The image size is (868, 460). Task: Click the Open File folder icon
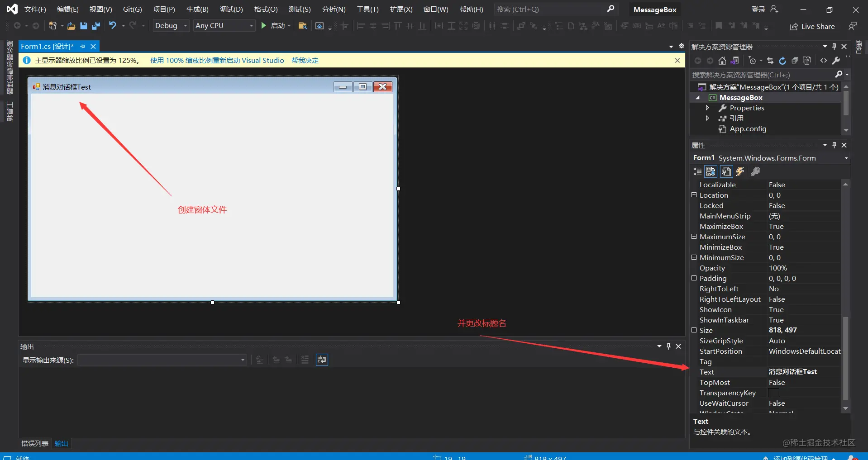[x=71, y=26]
